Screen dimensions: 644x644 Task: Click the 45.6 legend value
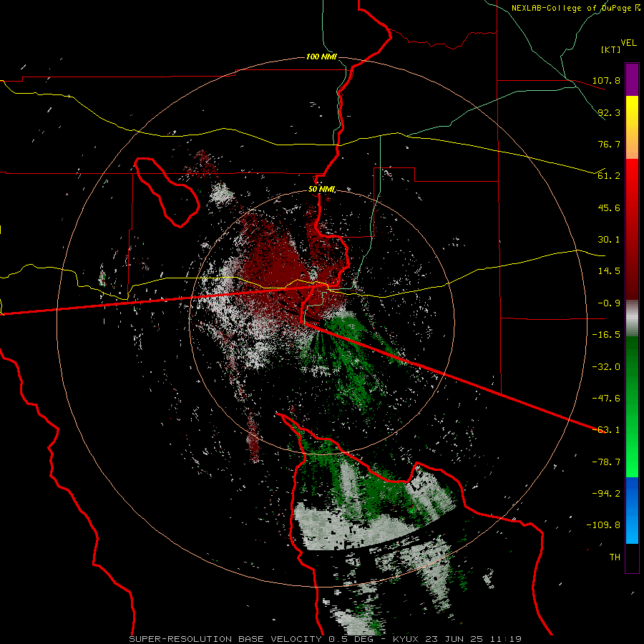pos(609,208)
